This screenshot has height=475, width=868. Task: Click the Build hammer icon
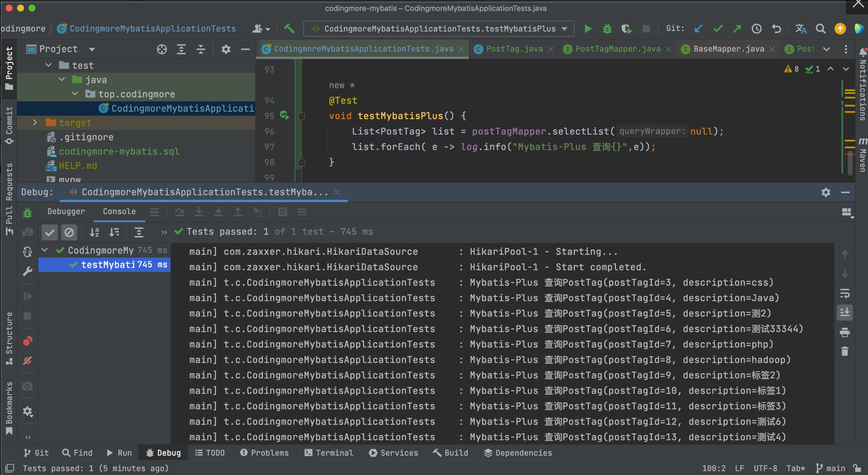(x=289, y=29)
